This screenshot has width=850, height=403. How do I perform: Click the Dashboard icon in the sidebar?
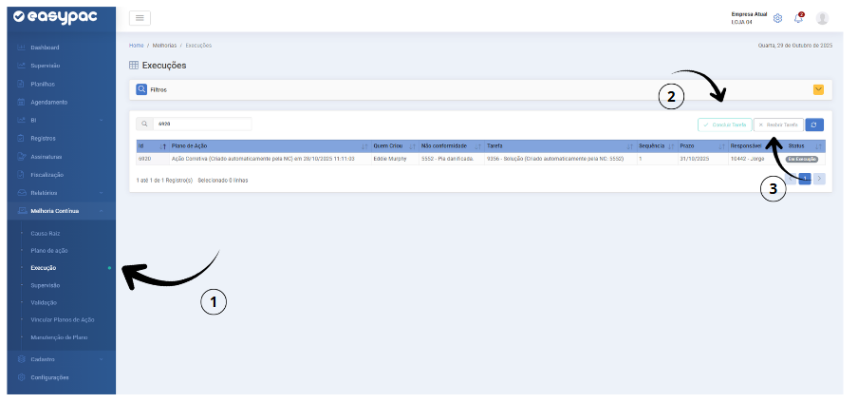point(21,48)
